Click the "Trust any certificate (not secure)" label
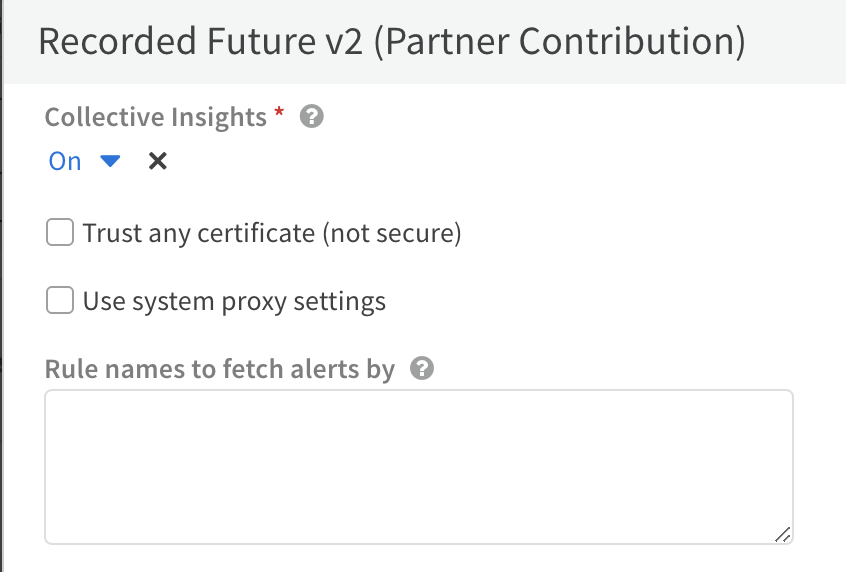Screen dimensions: 846x572 pyautogui.click(x=272, y=234)
